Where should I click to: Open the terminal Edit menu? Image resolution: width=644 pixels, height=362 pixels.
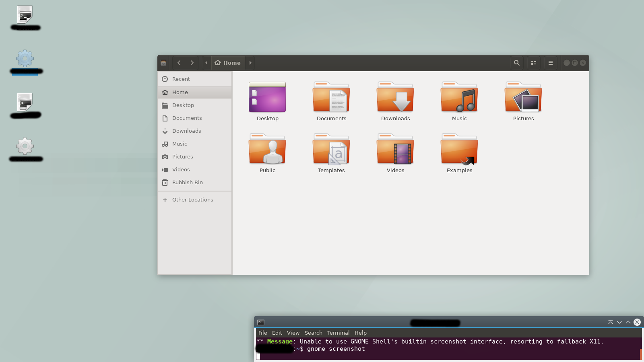[x=277, y=333]
